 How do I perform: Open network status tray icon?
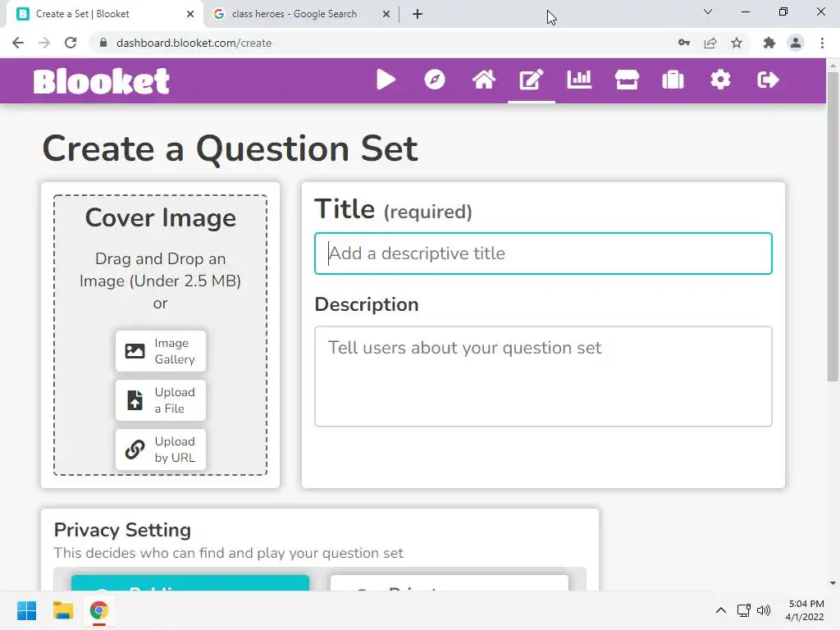click(x=743, y=610)
